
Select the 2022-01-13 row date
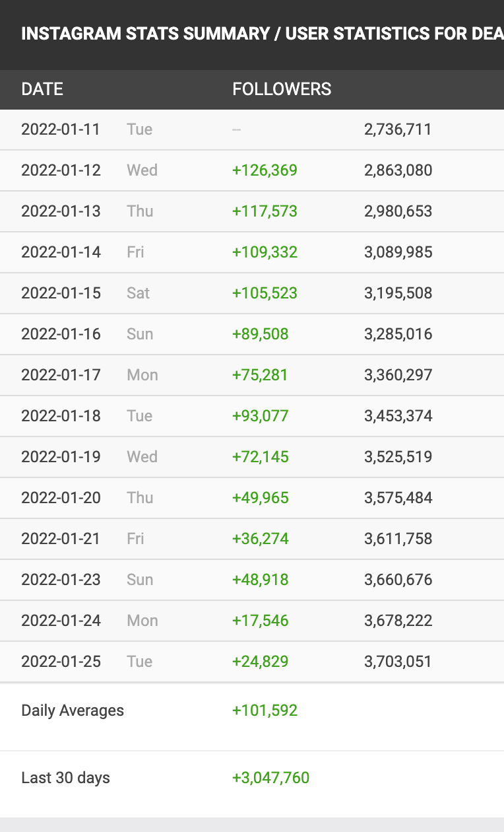click(61, 211)
